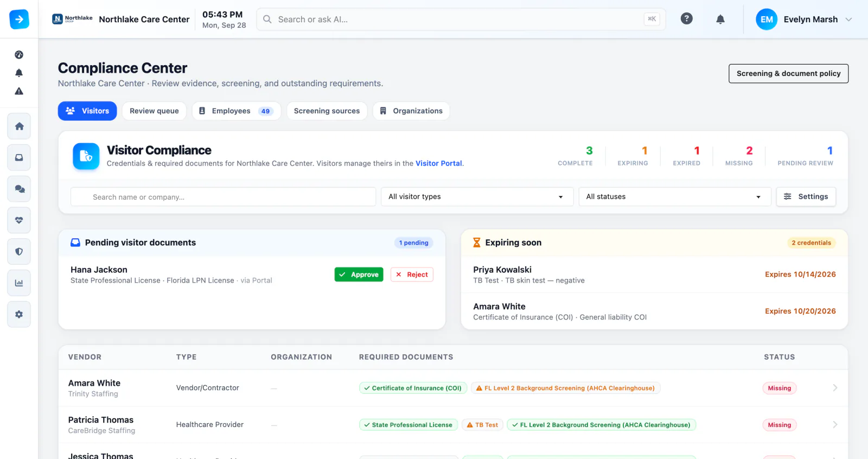The height and width of the screenshot is (459, 868).
Task: Switch to the Visitors tab
Action: click(x=87, y=111)
